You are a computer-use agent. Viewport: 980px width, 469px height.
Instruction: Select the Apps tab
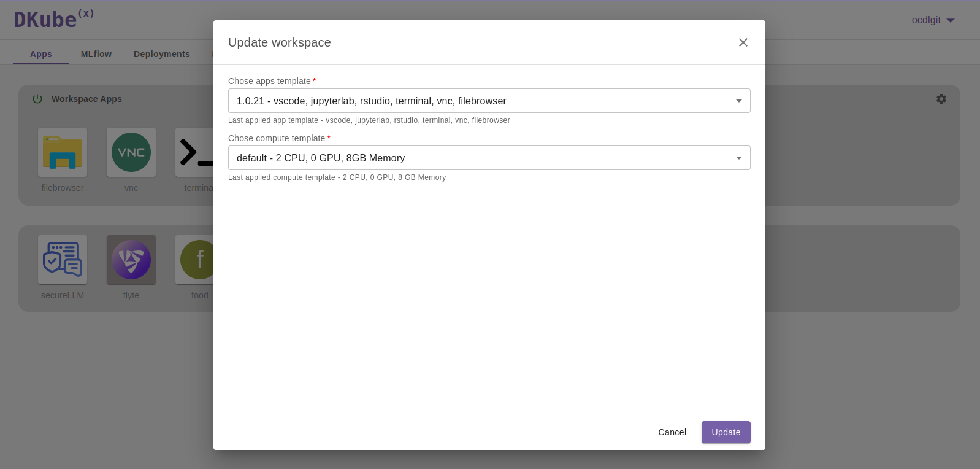(x=41, y=54)
